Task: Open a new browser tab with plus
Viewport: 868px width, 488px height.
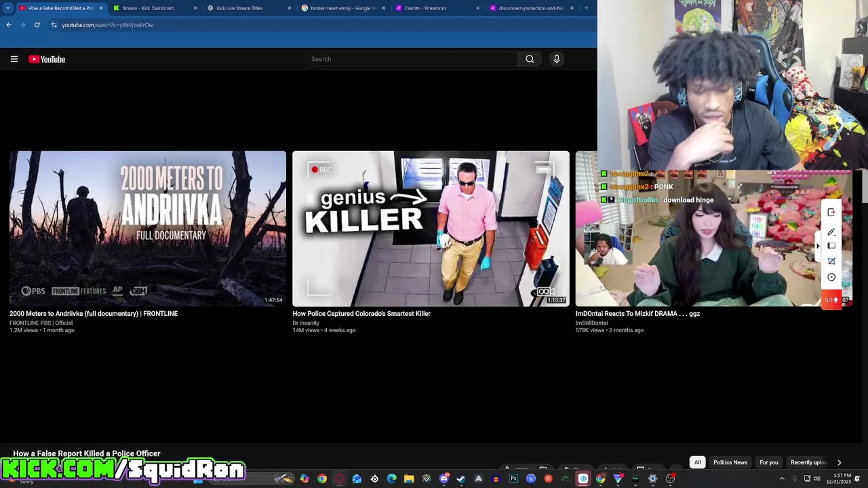Action: click(x=587, y=8)
